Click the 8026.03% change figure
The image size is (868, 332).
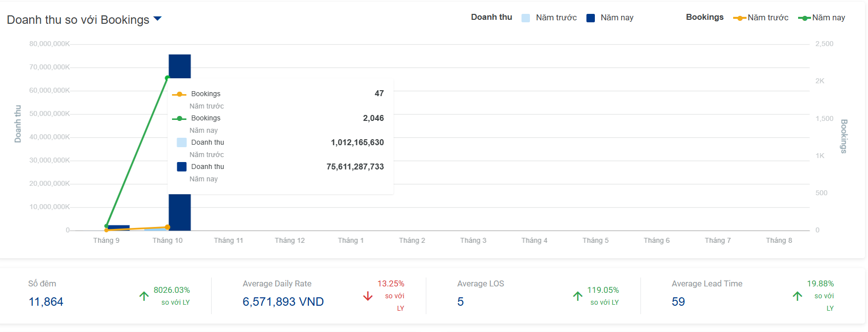coord(172,290)
